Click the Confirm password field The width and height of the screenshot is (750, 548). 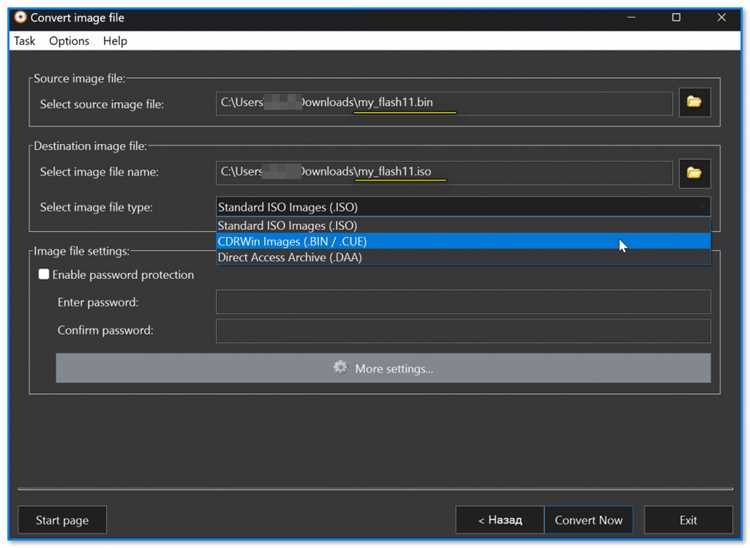463,330
